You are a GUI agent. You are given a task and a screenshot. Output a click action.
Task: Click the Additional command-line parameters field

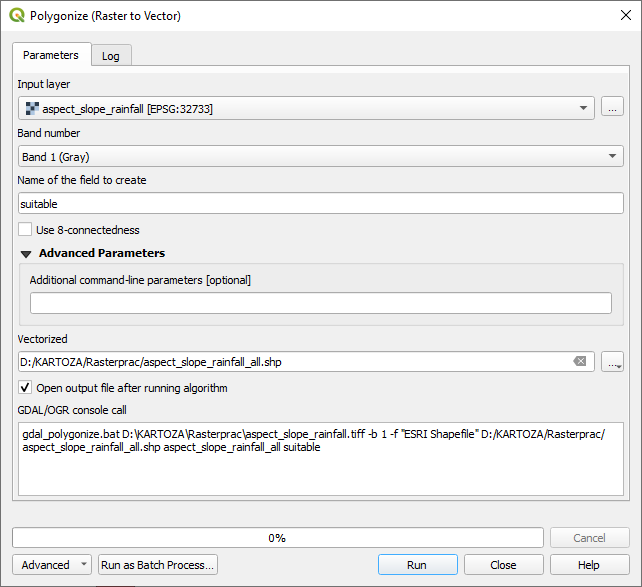321,303
